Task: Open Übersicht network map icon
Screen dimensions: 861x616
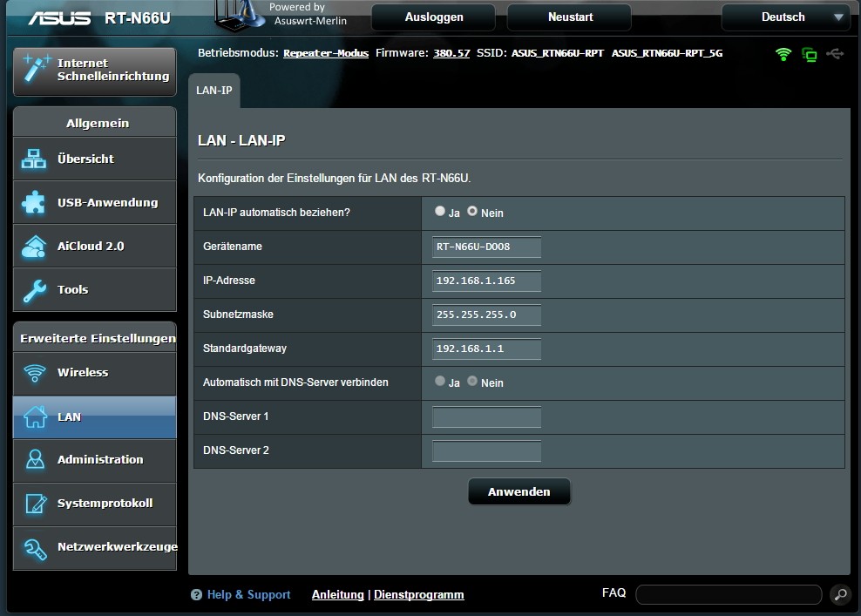Action: [34, 159]
